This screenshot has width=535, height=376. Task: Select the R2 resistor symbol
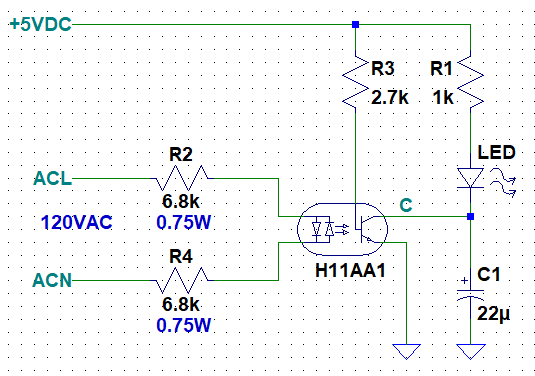click(x=182, y=178)
